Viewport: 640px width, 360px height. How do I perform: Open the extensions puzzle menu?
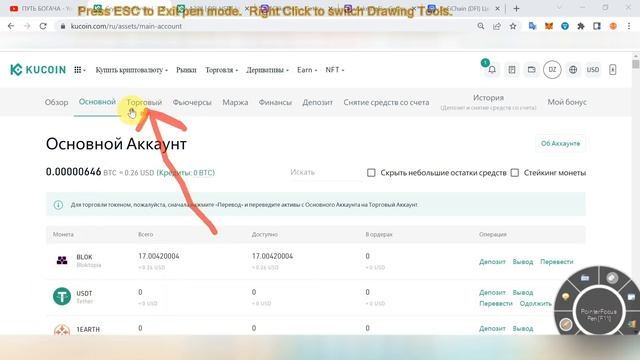pos(581,26)
